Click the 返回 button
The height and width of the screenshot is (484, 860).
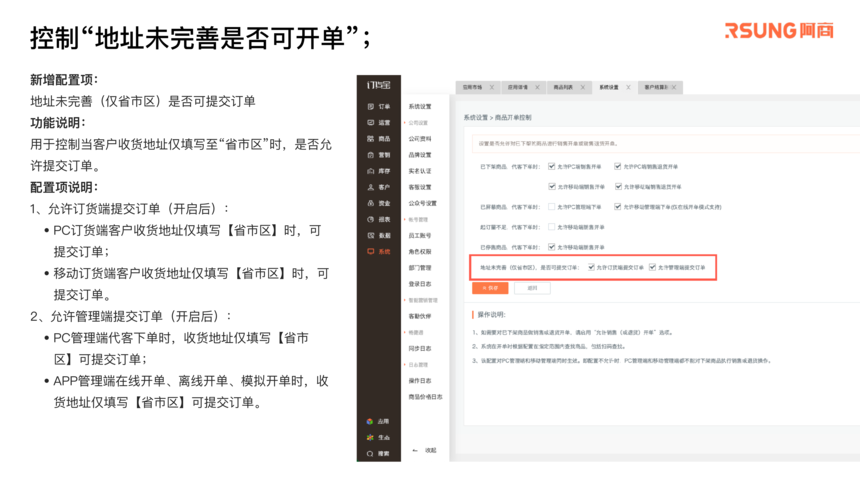(x=532, y=288)
